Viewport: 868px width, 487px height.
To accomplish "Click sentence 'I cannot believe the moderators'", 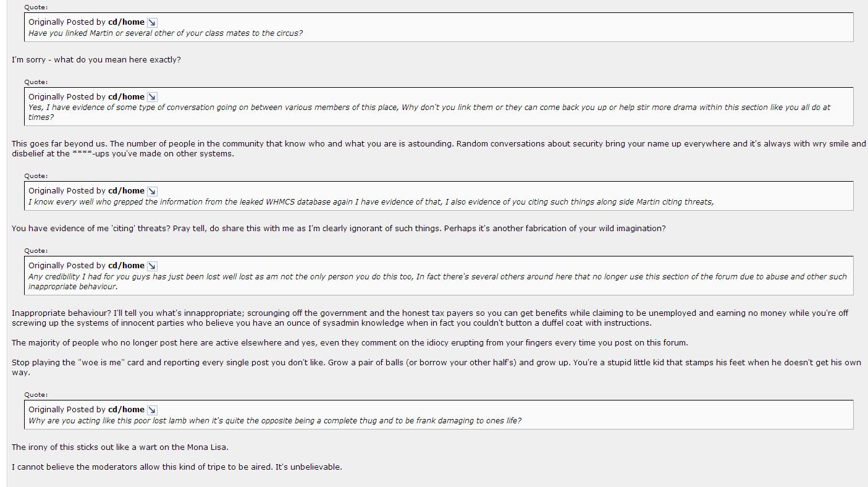I will pyautogui.click(x=177, y=467).
